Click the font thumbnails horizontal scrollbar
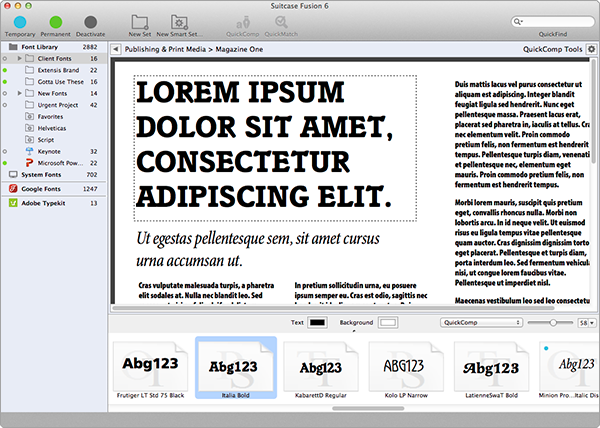 tap(368, 408)
